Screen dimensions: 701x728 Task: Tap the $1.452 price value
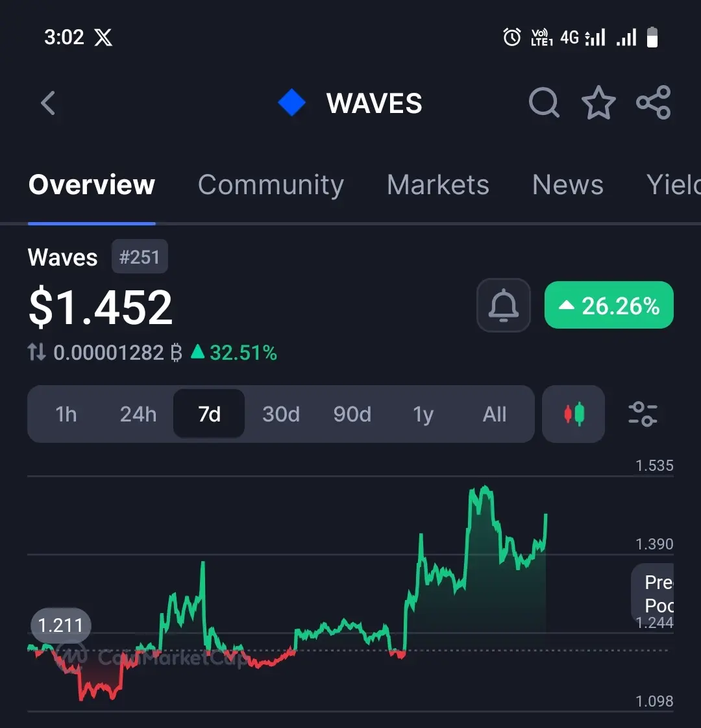(100, 307)
